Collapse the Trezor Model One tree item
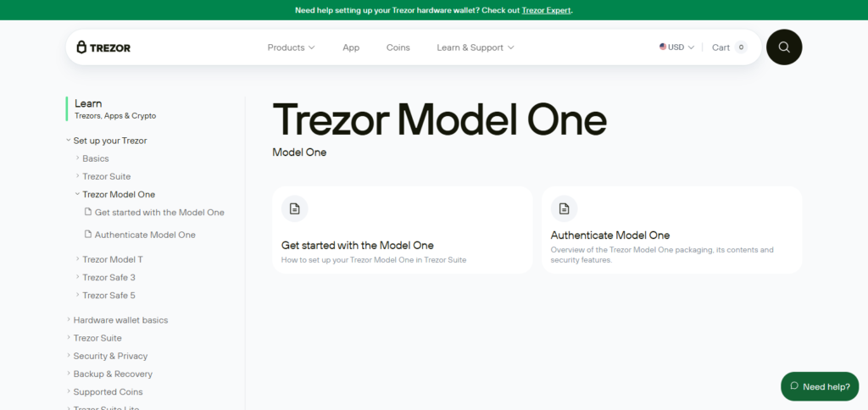The image size is (868, 410). (77, 194)
